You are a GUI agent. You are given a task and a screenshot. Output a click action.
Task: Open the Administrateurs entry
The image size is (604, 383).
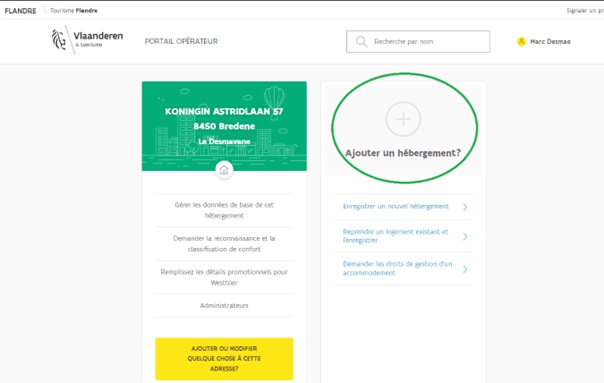pos(224,306)
